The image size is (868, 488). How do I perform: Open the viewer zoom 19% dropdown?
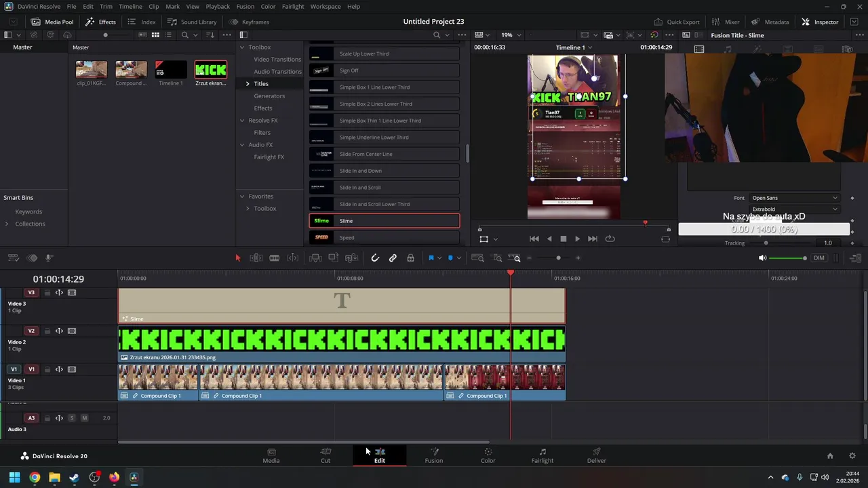pyautogui.click(x=511, y=35)
